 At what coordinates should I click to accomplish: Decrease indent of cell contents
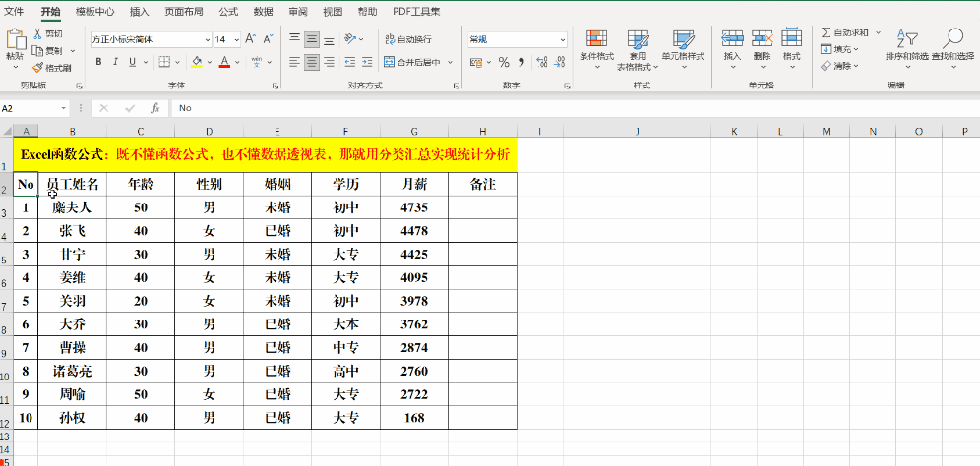point(350,62)
